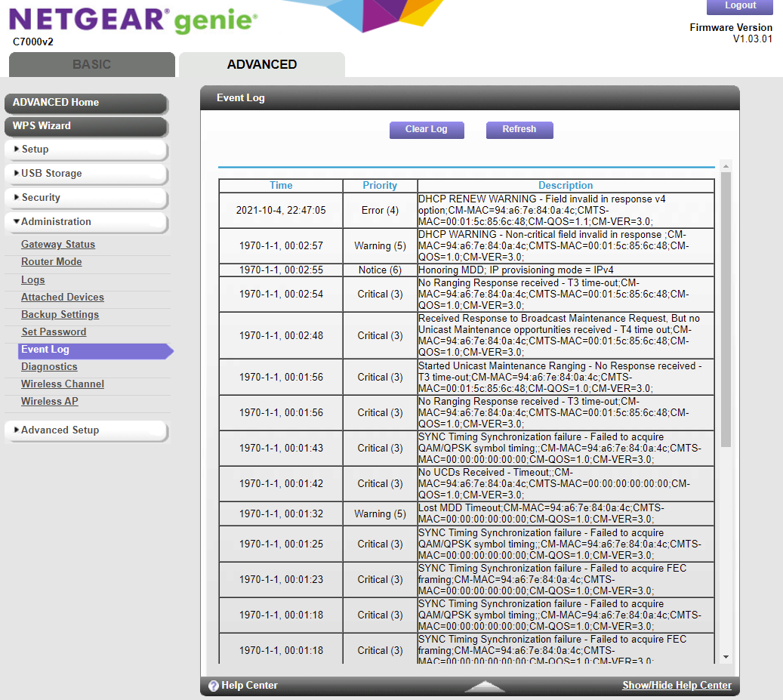
Task: Open Backup Settings
Action: coord(60,314)
